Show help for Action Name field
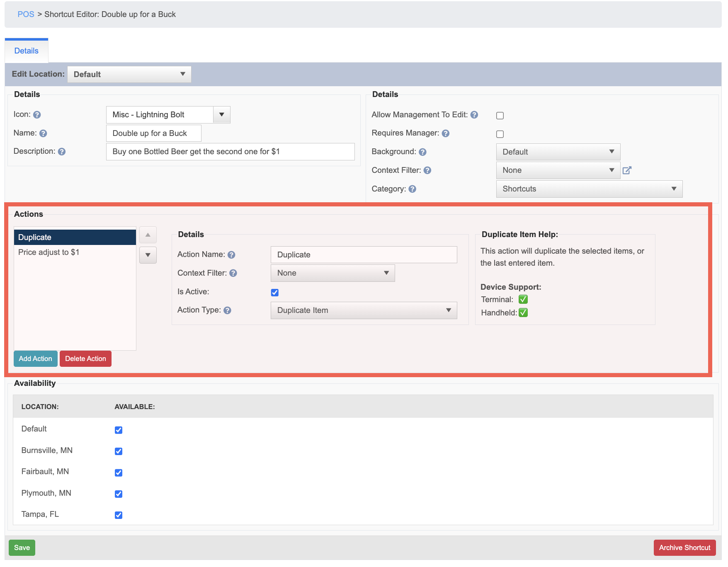This screenshot has height=567, width=728. pyautogui.click(x=231, y=255)
